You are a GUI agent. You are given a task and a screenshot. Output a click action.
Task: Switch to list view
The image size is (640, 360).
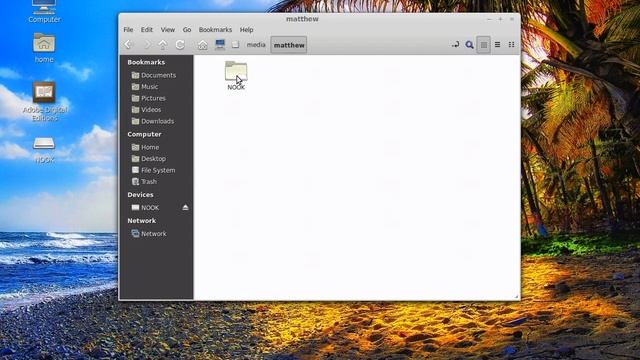pos(498,44)
